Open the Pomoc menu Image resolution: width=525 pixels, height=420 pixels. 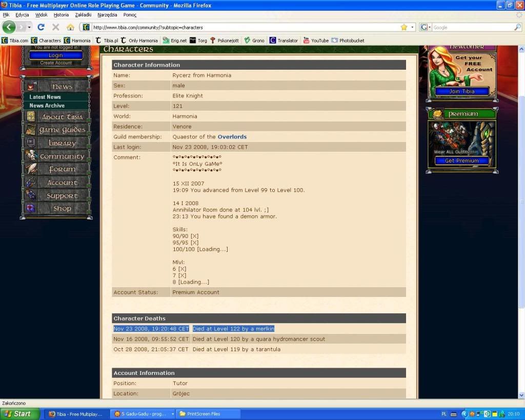click(x=130, y=15)
